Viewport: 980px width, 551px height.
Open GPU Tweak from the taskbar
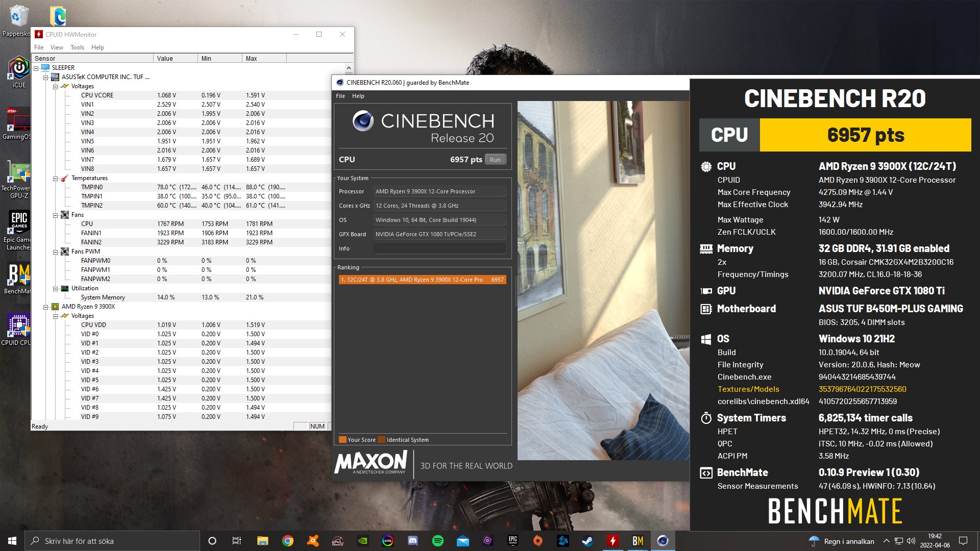point(337,541)
